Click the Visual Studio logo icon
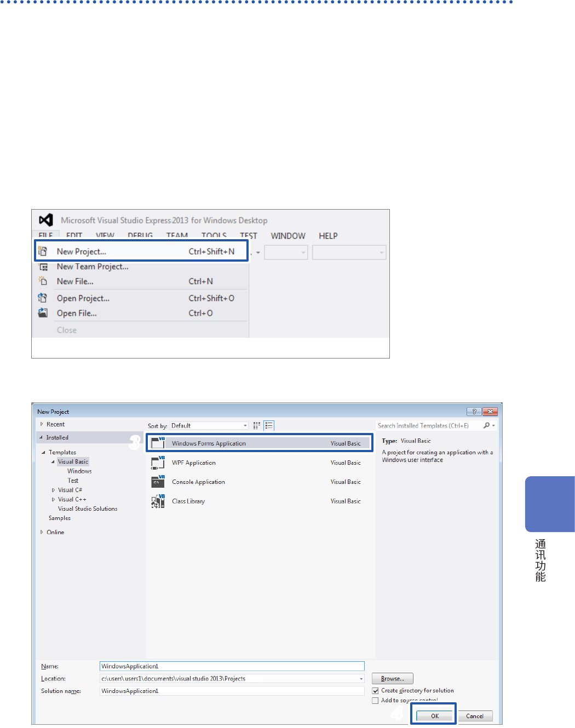This screenshot has height=728, width=575. 46,220
